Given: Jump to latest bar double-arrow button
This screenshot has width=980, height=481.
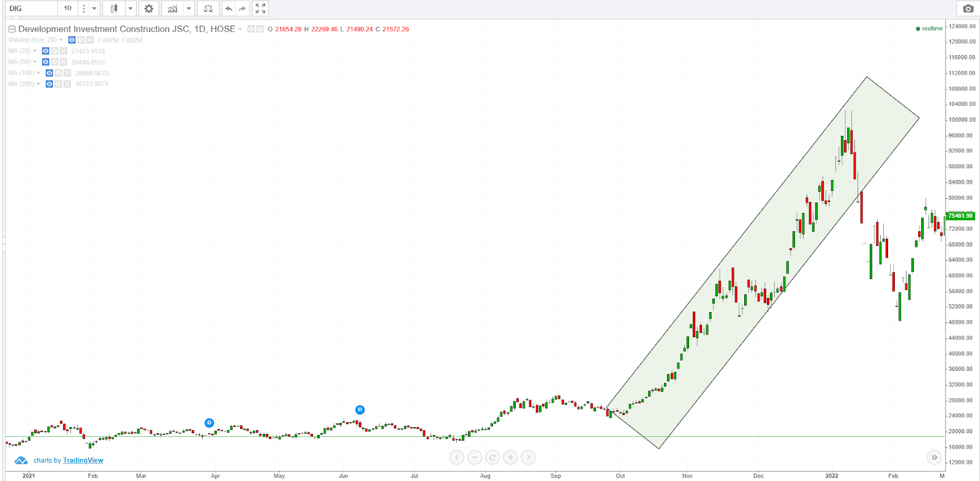Looking at the screenshot, I should click(934, 457).
